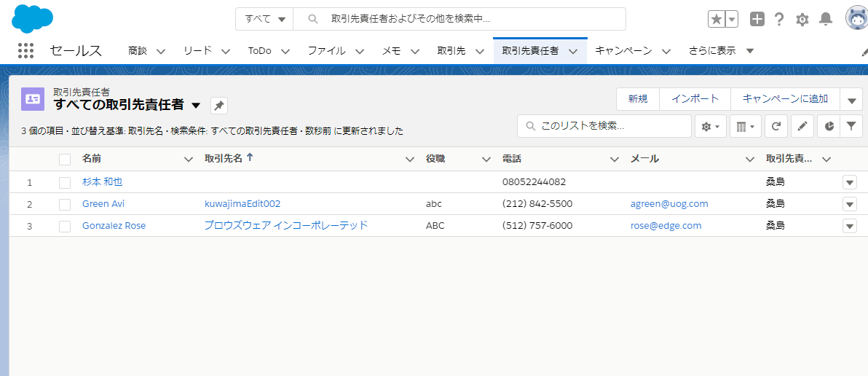The width and height of the screenshot is (868, 376).
Task: Open the filters panel
Action: point(851,126)
